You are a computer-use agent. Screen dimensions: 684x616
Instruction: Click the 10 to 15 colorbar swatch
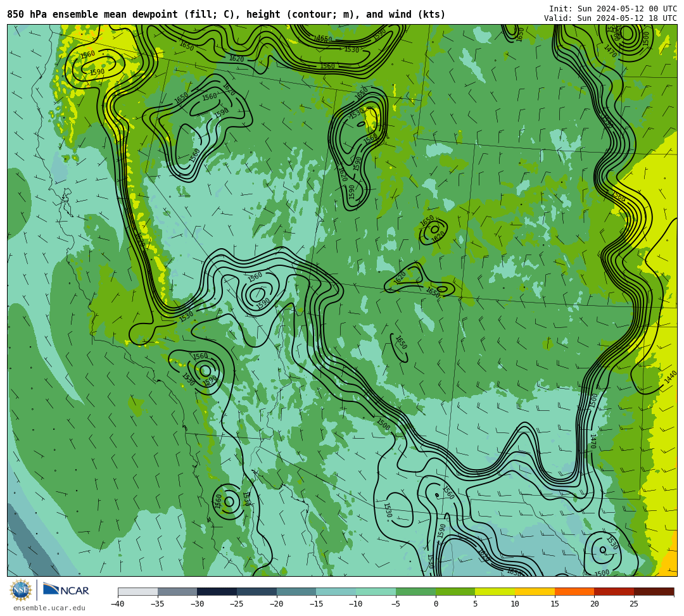[x=535, y=591]
